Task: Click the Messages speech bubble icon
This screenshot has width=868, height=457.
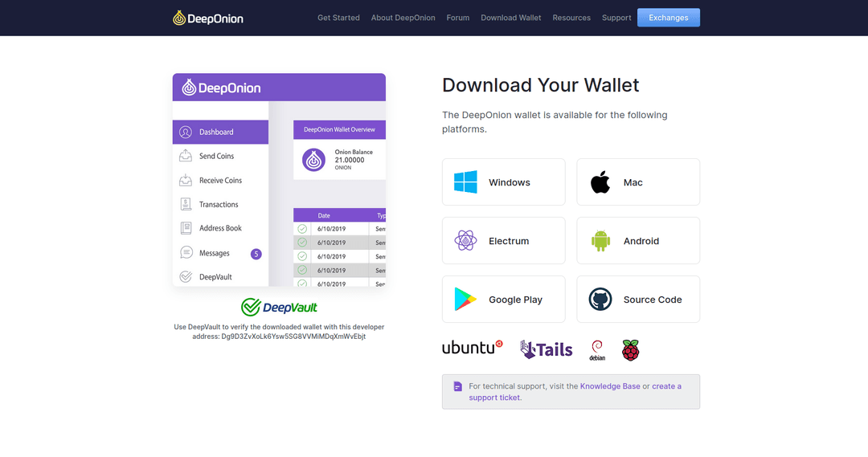Action: pos(186,252)
